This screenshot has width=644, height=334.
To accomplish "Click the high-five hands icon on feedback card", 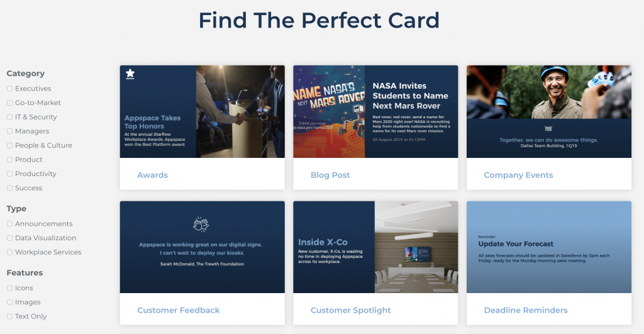I will click(201, 225).
